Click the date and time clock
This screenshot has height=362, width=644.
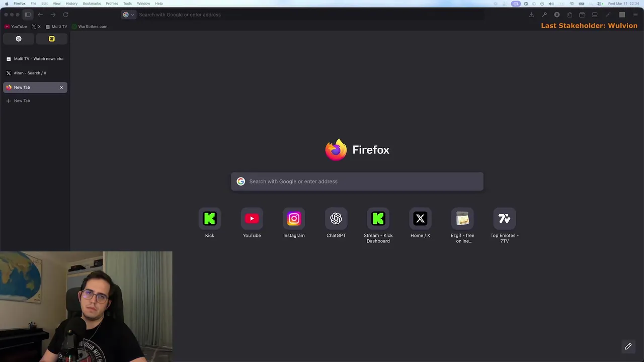pos(623,4)
